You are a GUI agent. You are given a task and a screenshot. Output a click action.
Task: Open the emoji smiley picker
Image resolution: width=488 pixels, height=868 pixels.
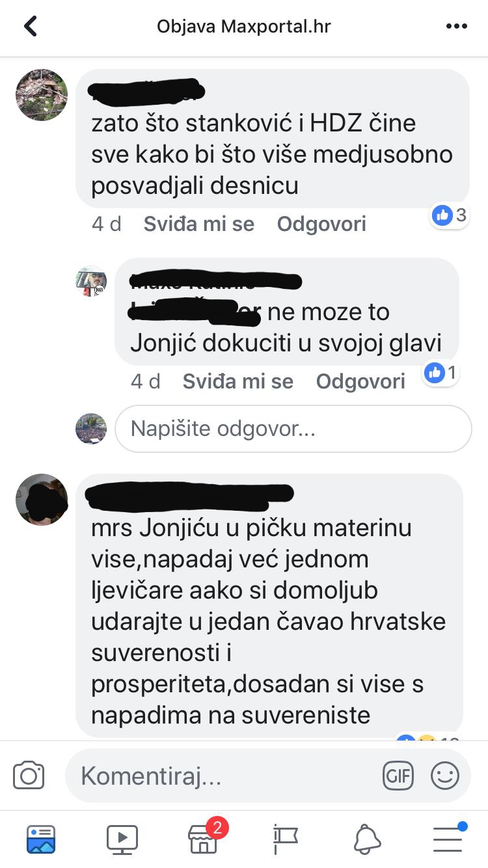pos(445,776)
